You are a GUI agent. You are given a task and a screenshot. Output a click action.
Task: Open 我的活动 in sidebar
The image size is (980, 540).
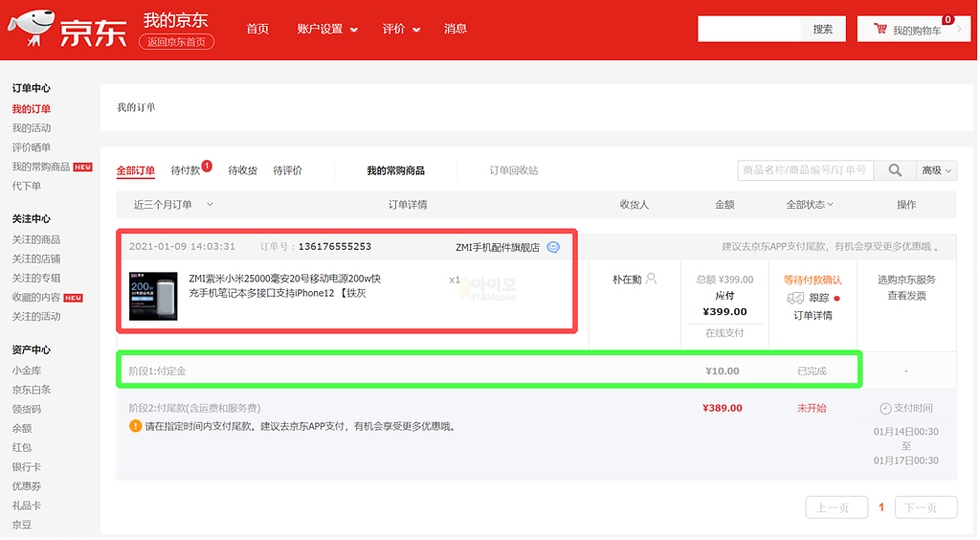pos(32,128)
